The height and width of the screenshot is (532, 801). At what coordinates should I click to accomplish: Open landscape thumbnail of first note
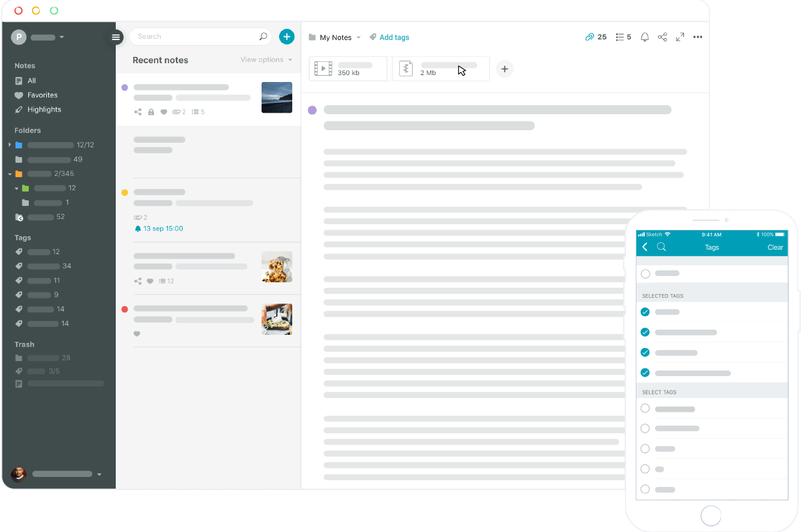pos(277,97)
